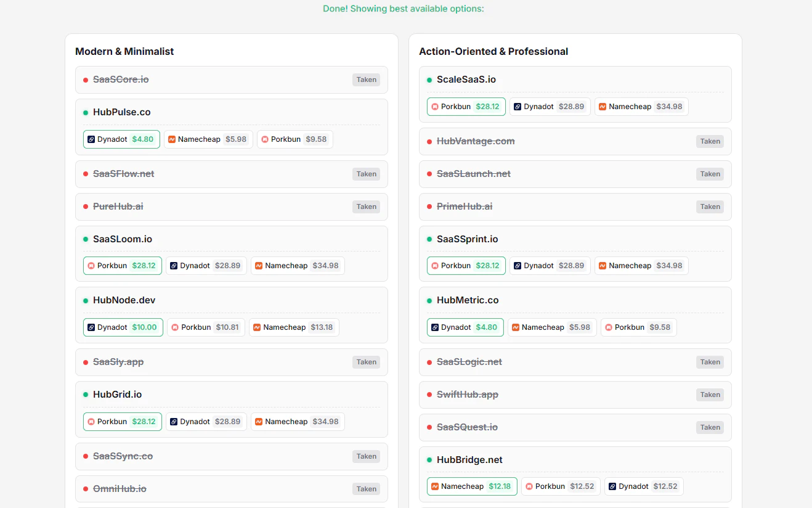Select the ScaleSaaS.io domain name
This screenshot has width=812, height=508.
(466, 80)
